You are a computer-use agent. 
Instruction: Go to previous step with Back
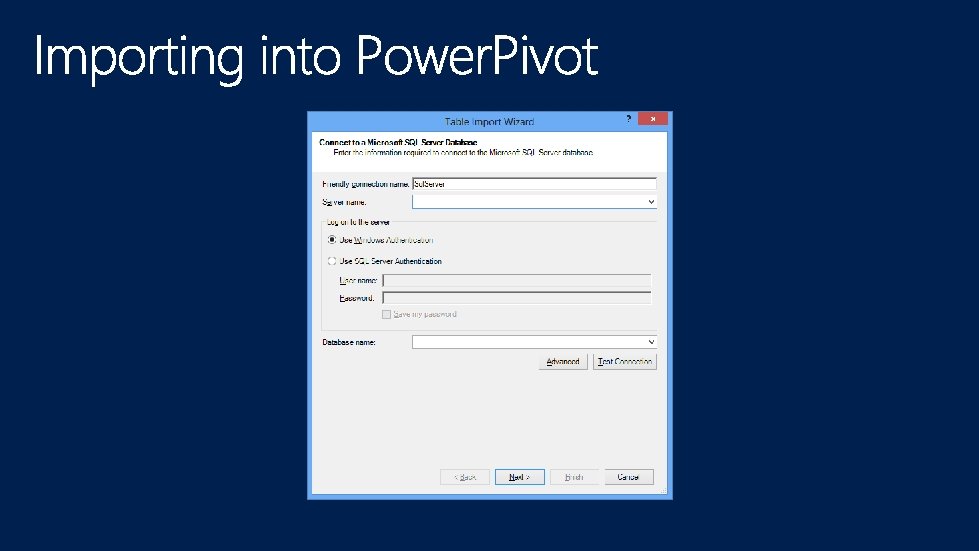tap(465, 477)
